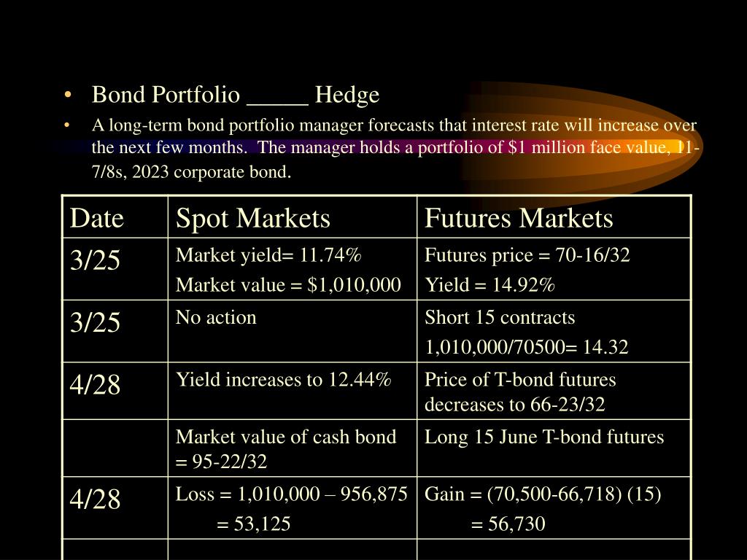The height and width of the screenshot is (560, 747).
Task: Click the 'Market value = $1,010,000' text
Action: tap(288, 285)
